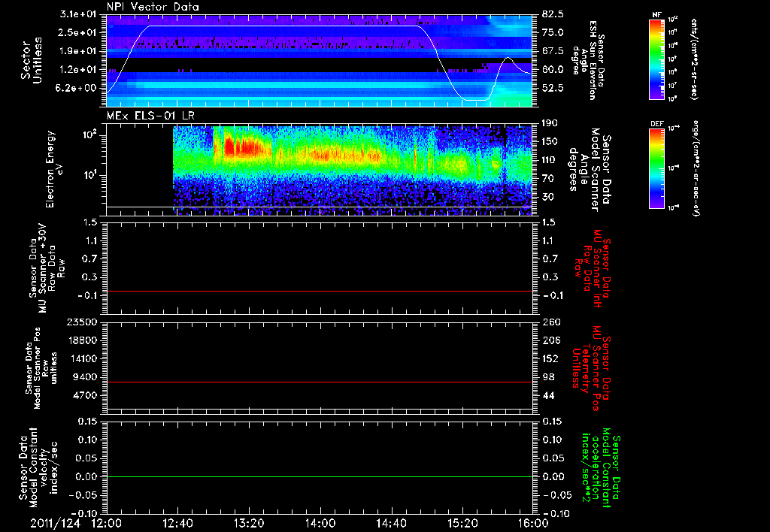The width and height of the screenshot is (770, 532).
Task: Click the 13:20 time axis label
Action: coord(249,523)
